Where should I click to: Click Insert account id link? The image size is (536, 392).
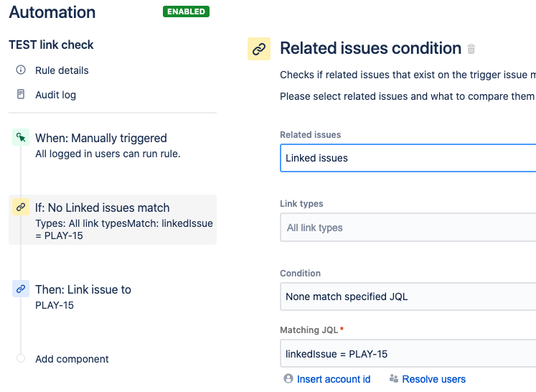click(334, 379)
